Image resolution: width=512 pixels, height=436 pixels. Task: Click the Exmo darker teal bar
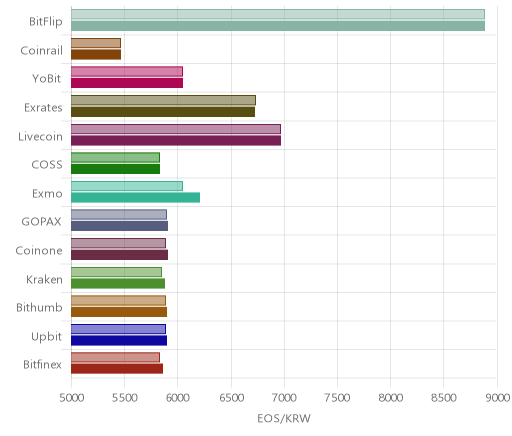coord(136,198)
